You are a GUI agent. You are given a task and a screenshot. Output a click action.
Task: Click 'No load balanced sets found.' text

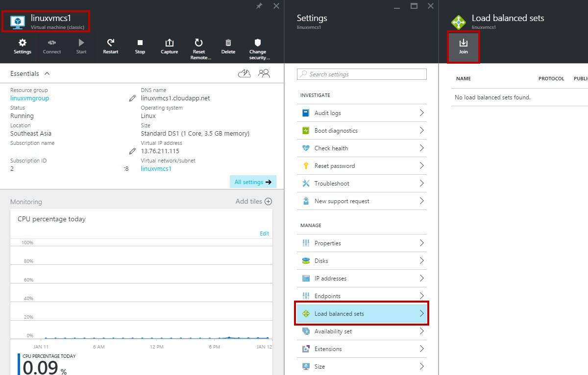pos(492,97)
